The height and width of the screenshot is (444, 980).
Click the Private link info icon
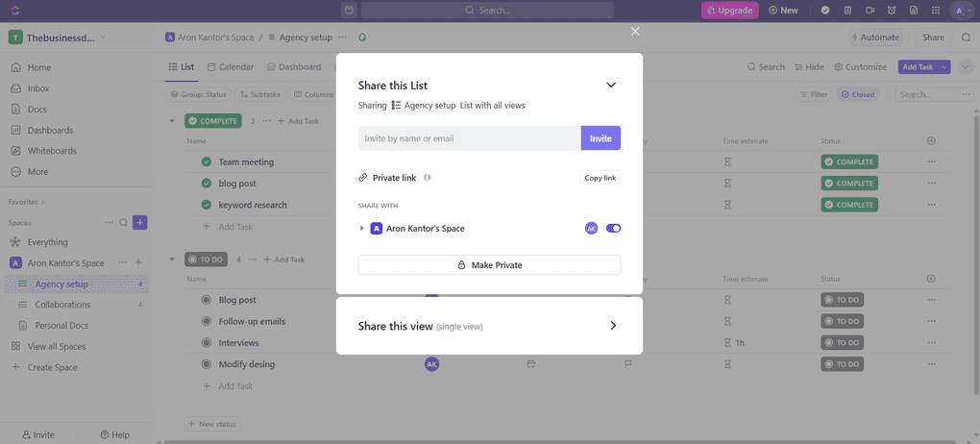click(x=428, y=178)
